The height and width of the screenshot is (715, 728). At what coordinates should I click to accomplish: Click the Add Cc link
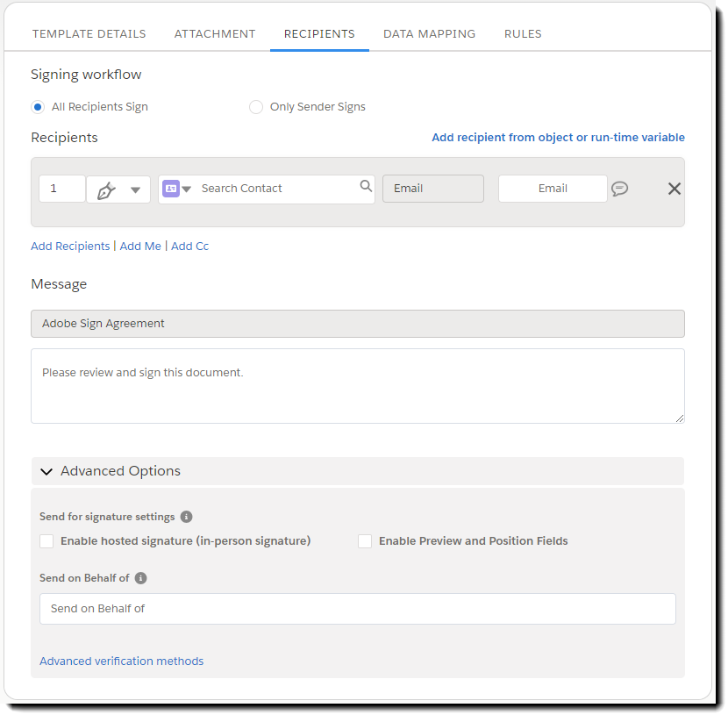click(189, 247)
